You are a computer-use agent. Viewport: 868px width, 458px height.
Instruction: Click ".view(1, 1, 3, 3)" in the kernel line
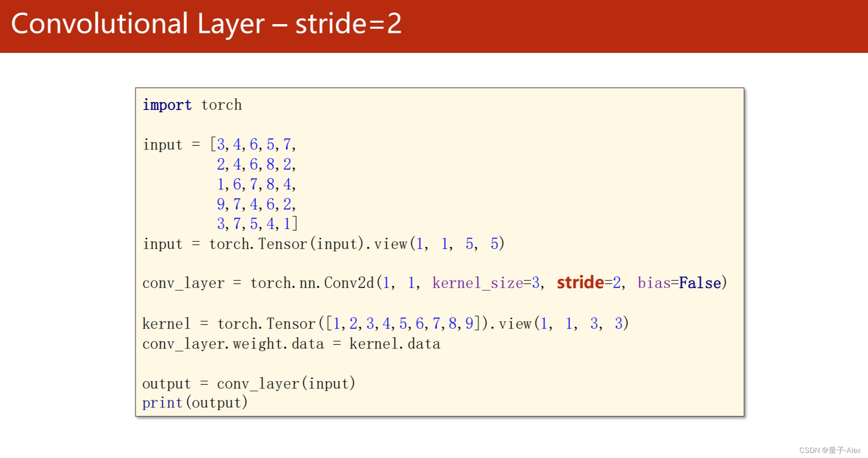coord(559,323)
